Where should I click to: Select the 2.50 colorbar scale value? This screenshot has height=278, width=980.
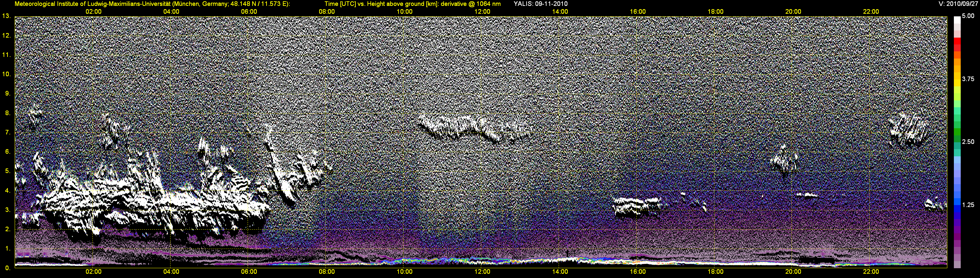click(969, 142)
